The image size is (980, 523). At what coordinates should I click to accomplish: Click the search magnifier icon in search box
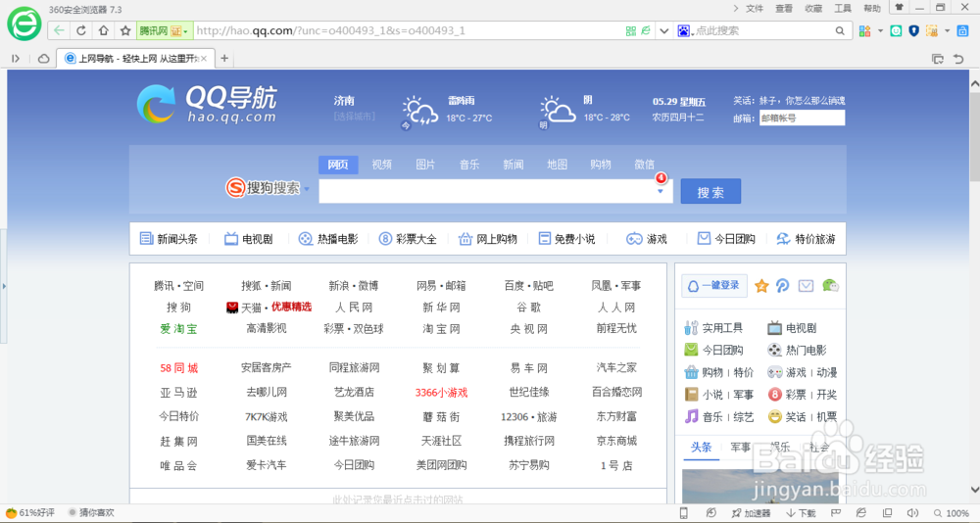(840, 30)
